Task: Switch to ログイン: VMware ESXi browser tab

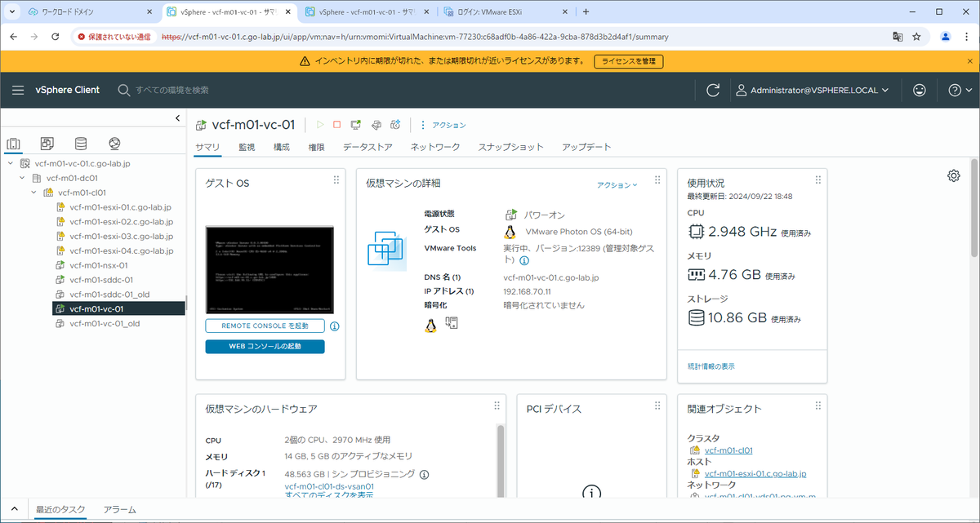Action: (x=506, y=12)
